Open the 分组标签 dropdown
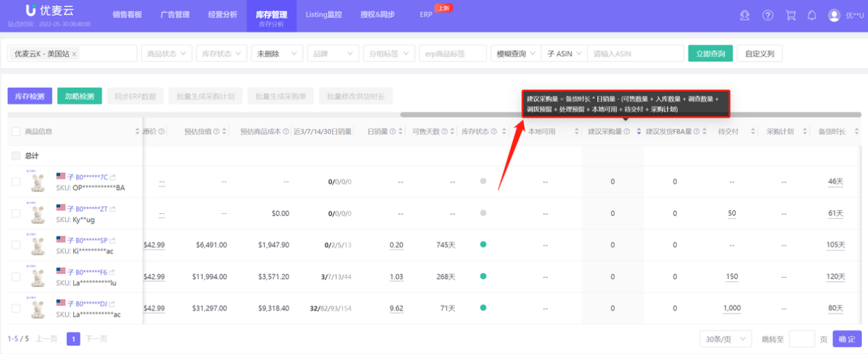 coord(388,54)
